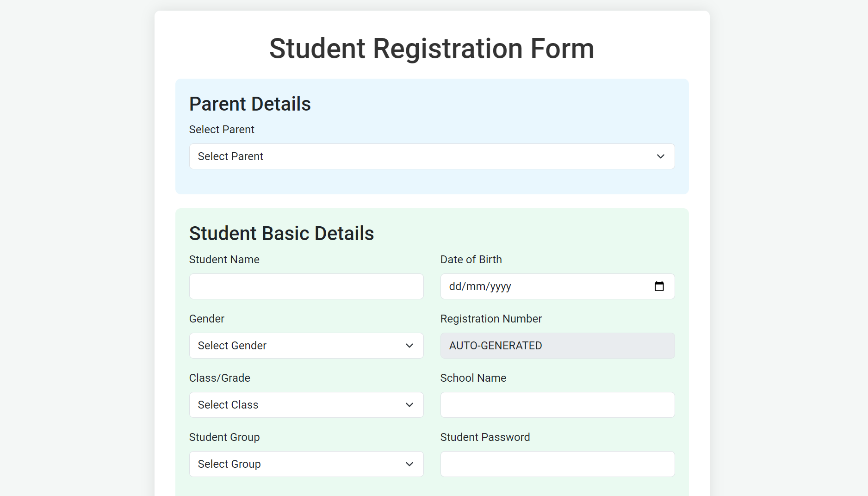Click the Class/Grade label
Image resolution: width=868 pixels, height=496 pixels.
coord(220,378)
